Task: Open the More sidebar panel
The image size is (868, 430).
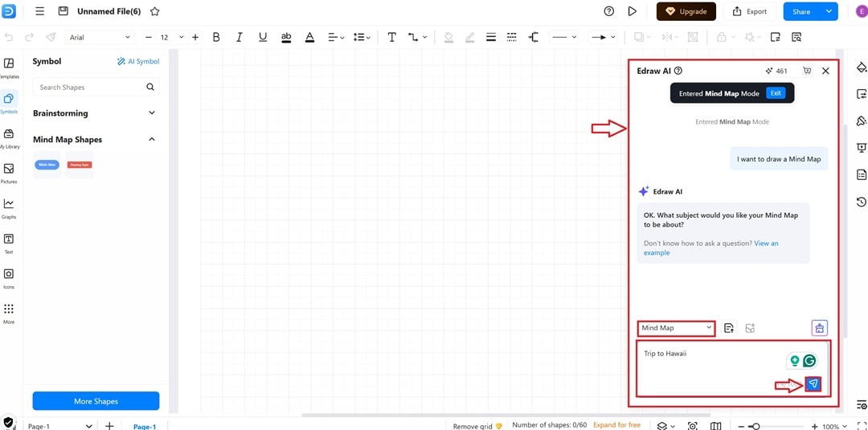Action: (9, 313)
